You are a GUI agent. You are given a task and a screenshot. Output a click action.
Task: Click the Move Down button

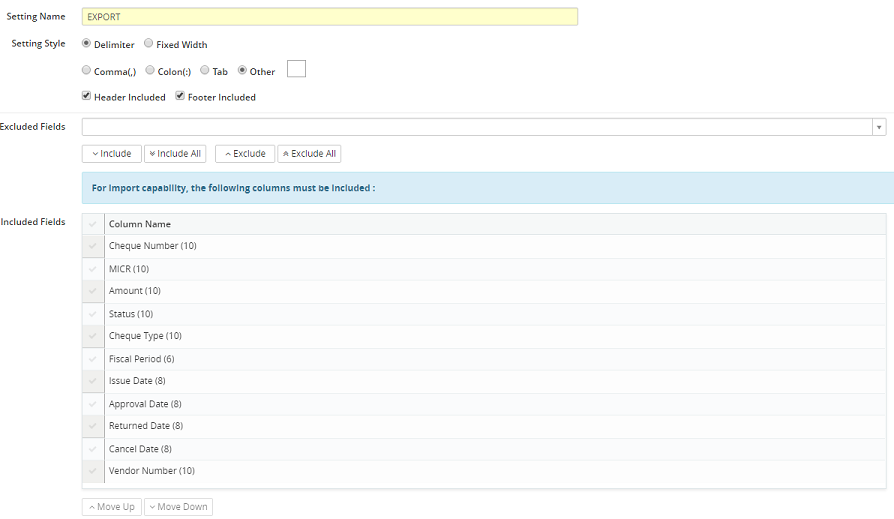coord(178,507)
